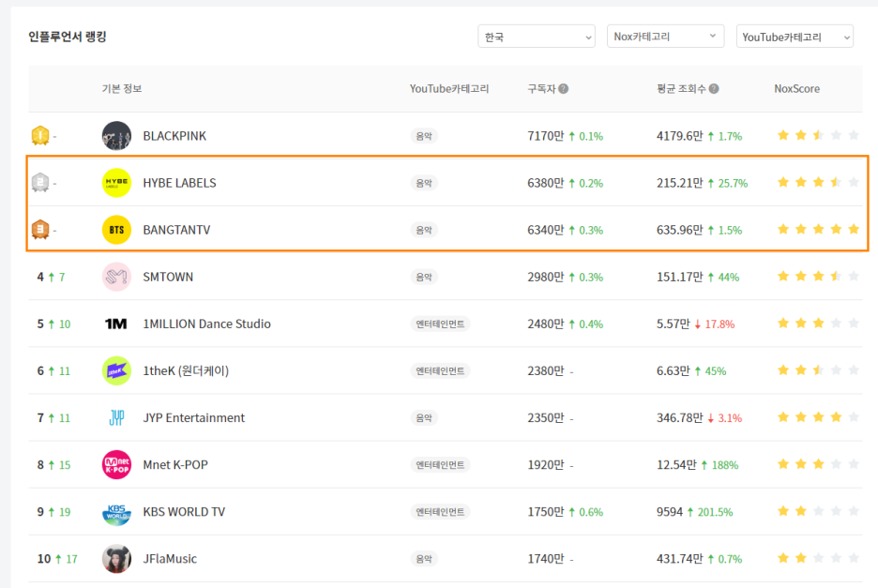Click the 음악 tag in SMTOWN row

pyautogui.click(x=424, y=277)
